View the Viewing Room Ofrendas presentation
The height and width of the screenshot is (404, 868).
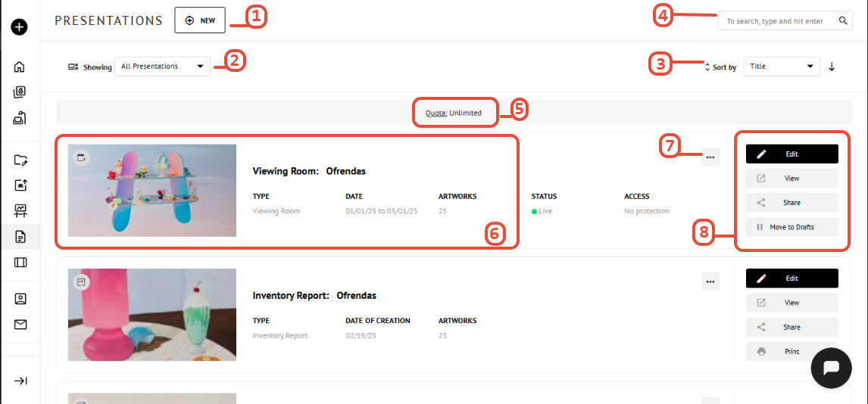792,179
